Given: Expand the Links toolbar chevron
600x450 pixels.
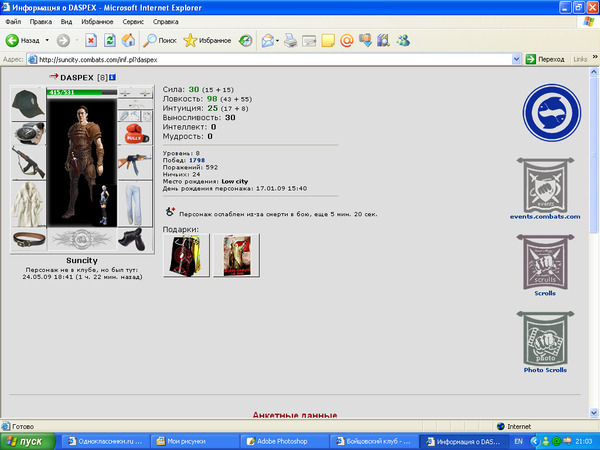Looking at the screenshot, I should pos(595,57).
